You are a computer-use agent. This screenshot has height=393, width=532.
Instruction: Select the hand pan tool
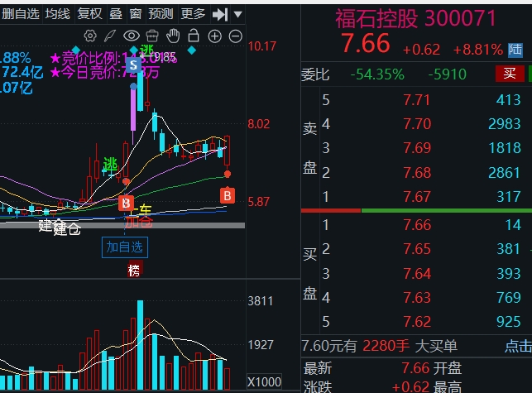pyautogui.click(x=173, y=36)
